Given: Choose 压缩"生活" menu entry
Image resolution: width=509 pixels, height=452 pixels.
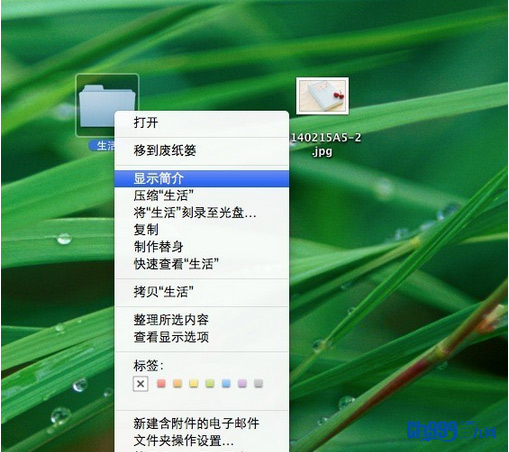Looking at the screenshot, I should tap(202, 196).
